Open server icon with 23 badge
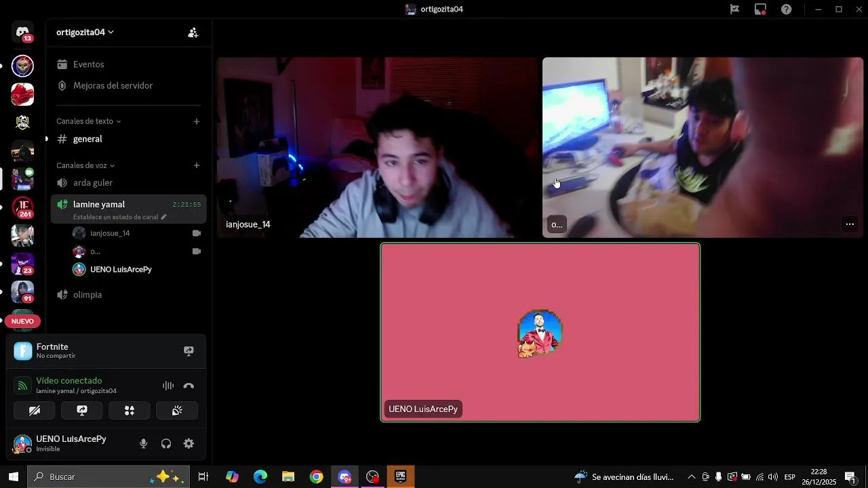Image resolution: width=868 pixels, height=488 pixels. click(x=22, y=264)
